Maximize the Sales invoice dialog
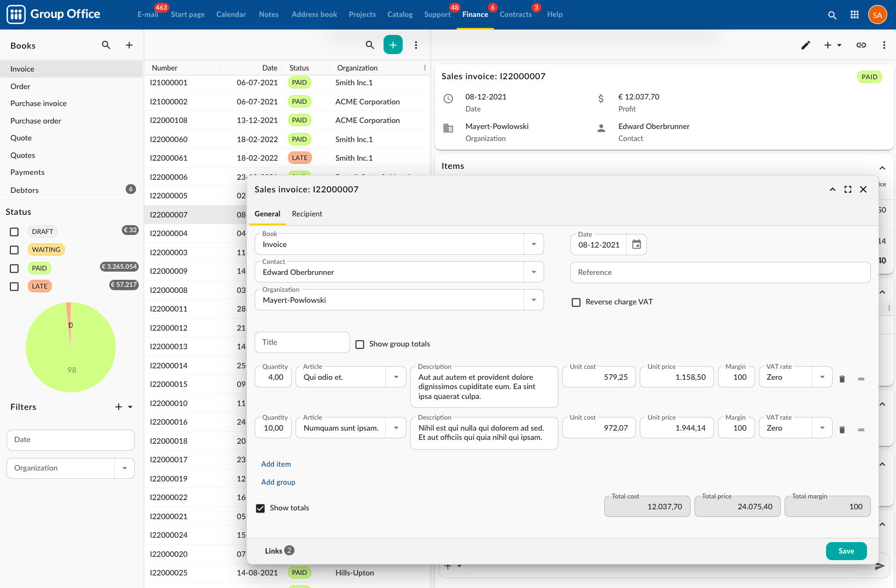896x588 pixels. click(x=848, y=190)
